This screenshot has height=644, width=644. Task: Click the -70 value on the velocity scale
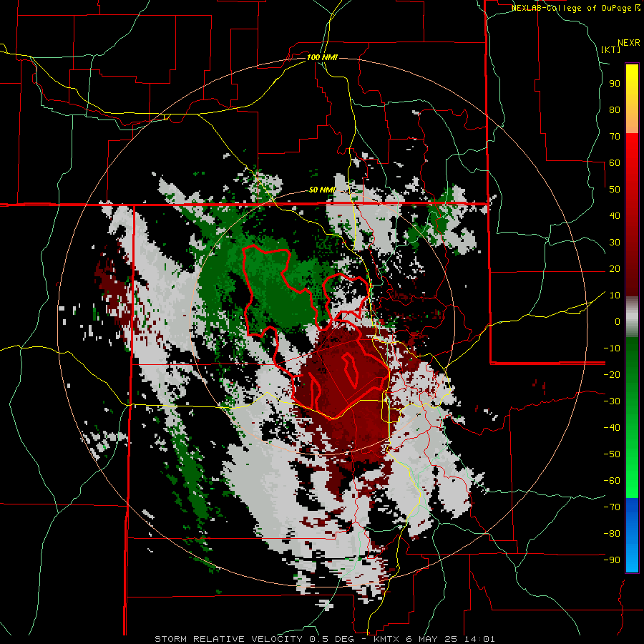[x=612, y=507]
